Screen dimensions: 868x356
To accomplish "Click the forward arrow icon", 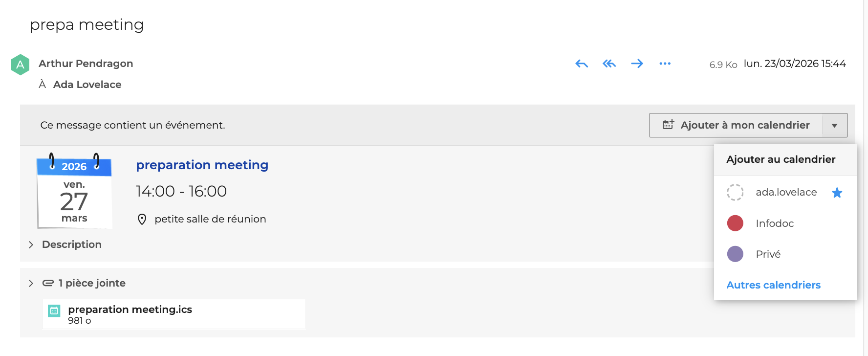I will pos(637,64).
